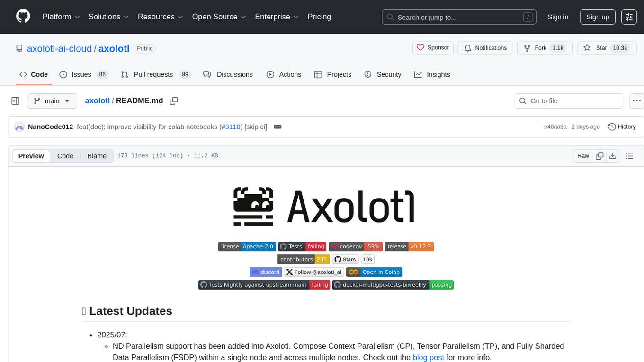This screenshot has width=644, height=362.
Task: Open the Tests failing badge
Action: 302,246
